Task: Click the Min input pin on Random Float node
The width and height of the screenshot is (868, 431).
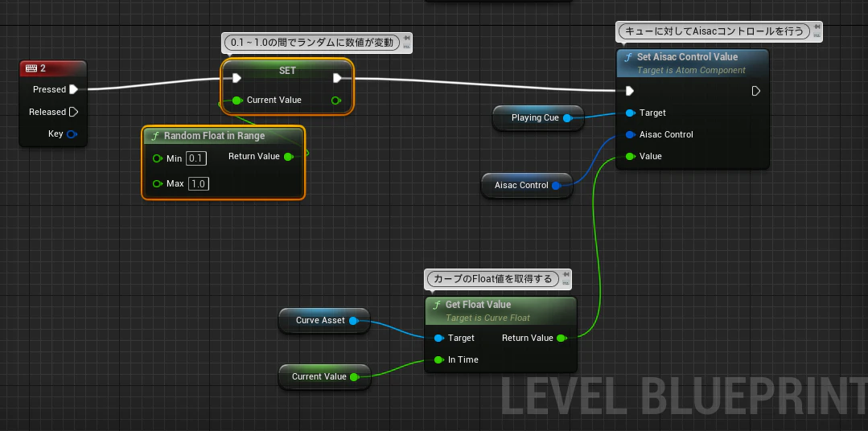Action: 158,158
